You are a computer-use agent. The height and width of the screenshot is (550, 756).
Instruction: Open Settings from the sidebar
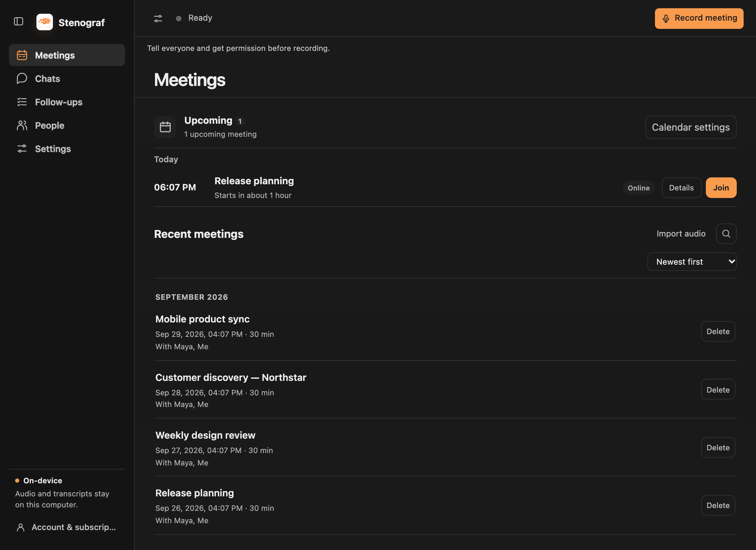[x=67, y=148]
